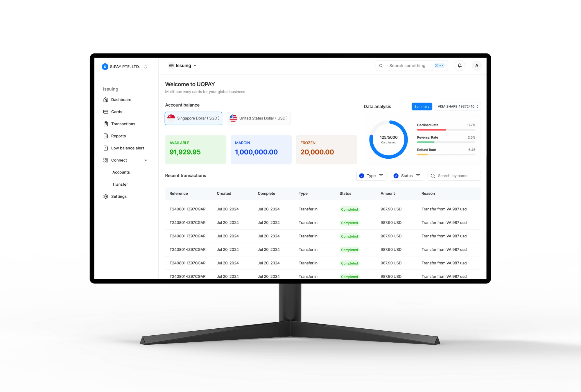Sort by the Status column header

pos(345,194)
